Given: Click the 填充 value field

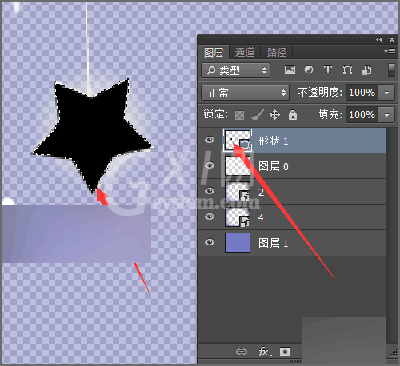Looking at the screenshot, I should tap(362, 115).
